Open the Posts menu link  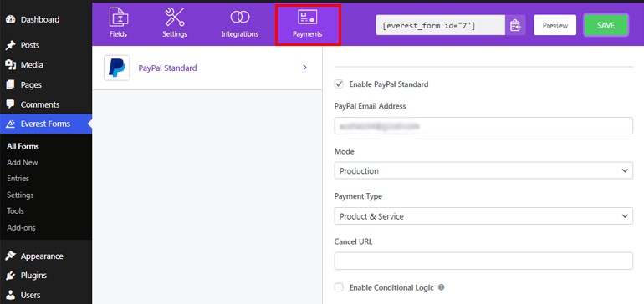(x=30, y=45)
